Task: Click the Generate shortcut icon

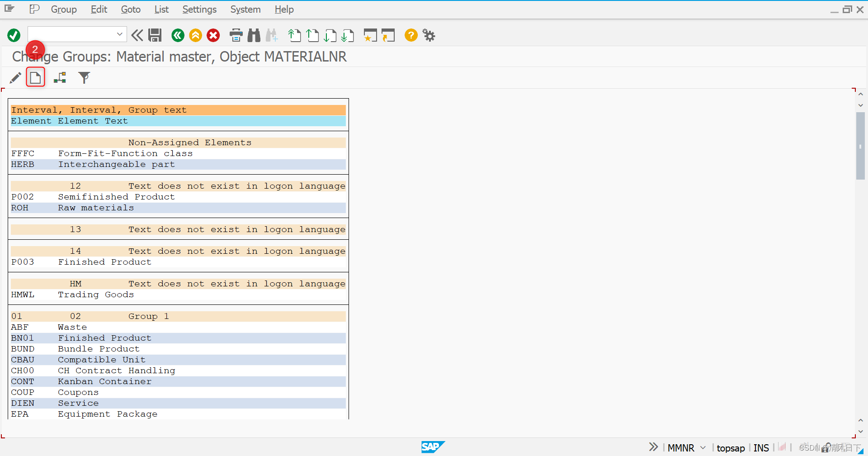Action: pyautogui.click(x=388, y=35)
